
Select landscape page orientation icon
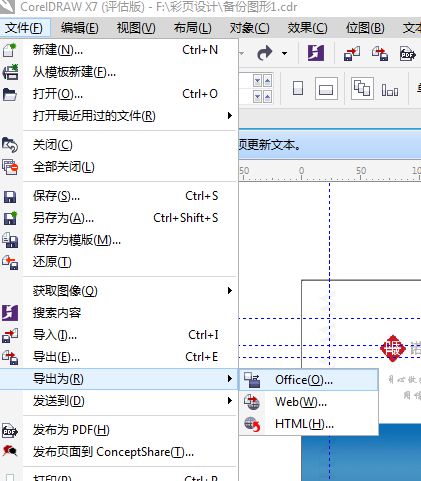(326, 89)
